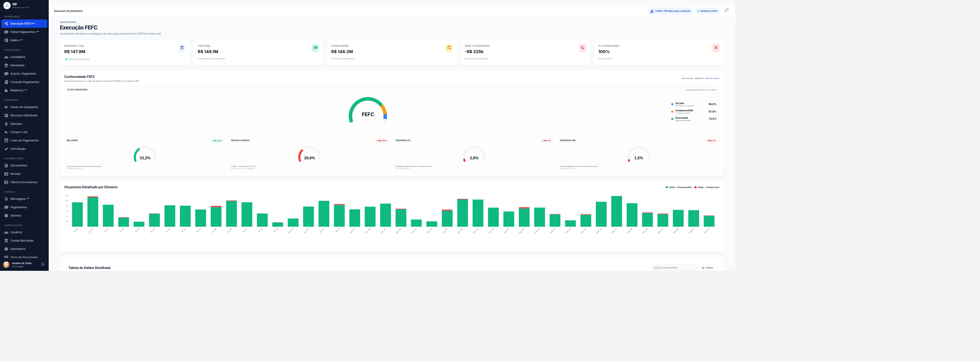Screen dimensions: 980x361
Task: Toggle the Saldo - Comprometer legend series
Action: click(707, 187)
